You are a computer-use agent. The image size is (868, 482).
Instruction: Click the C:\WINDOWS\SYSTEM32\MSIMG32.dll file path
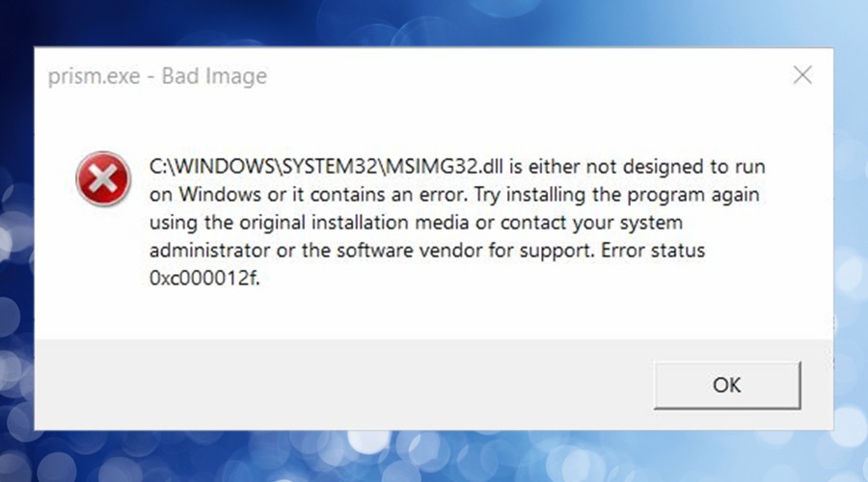point(326,166)
